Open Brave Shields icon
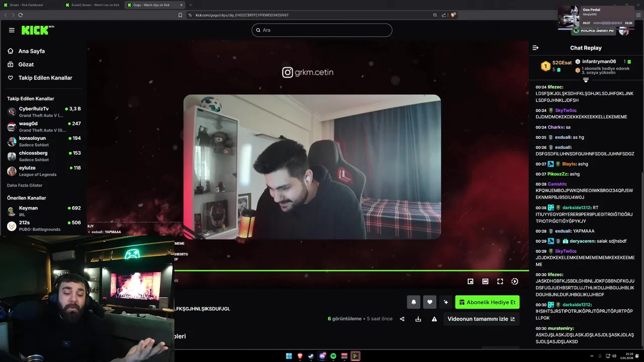 [453, 15]
